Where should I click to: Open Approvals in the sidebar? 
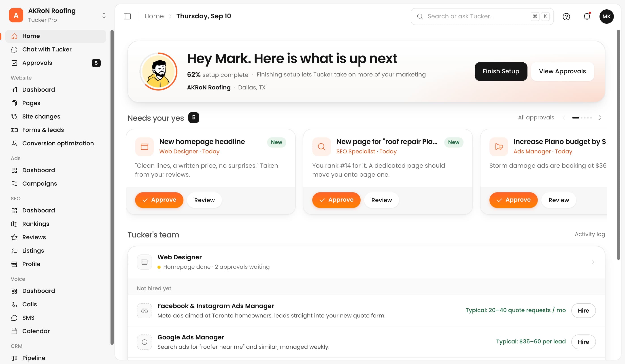coord(55,63)
